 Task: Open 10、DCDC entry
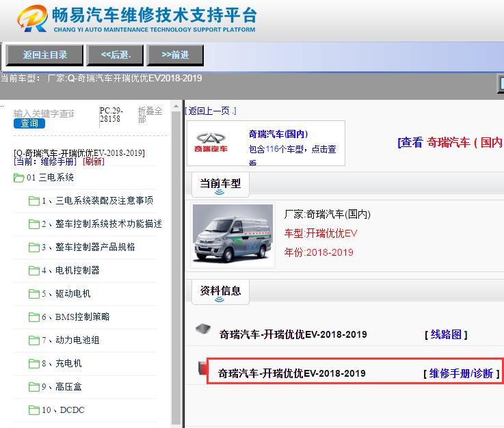click(x=63, y=410)
